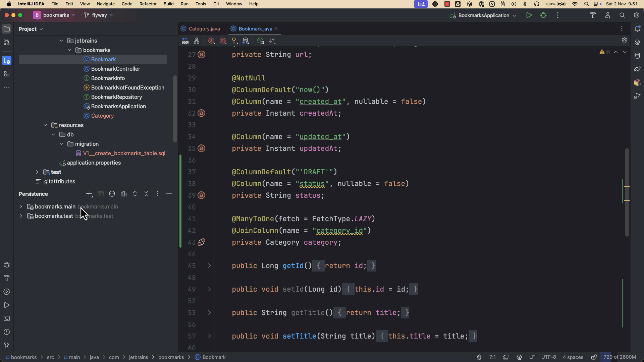Toggle the Project tool window folder icon
The height and width of the screenshot is (362, 644).
pyautogui.click(x=7, y=29)
